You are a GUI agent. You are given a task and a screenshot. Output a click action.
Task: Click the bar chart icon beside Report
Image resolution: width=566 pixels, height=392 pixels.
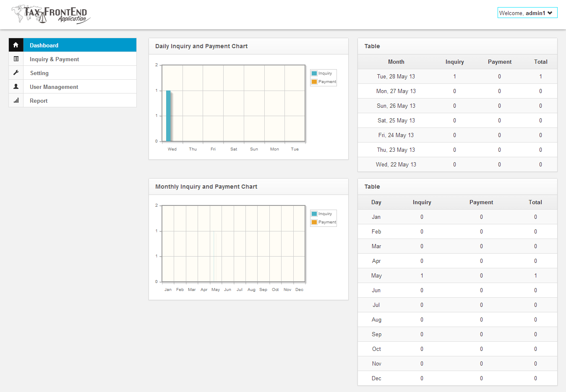point(16,101)
